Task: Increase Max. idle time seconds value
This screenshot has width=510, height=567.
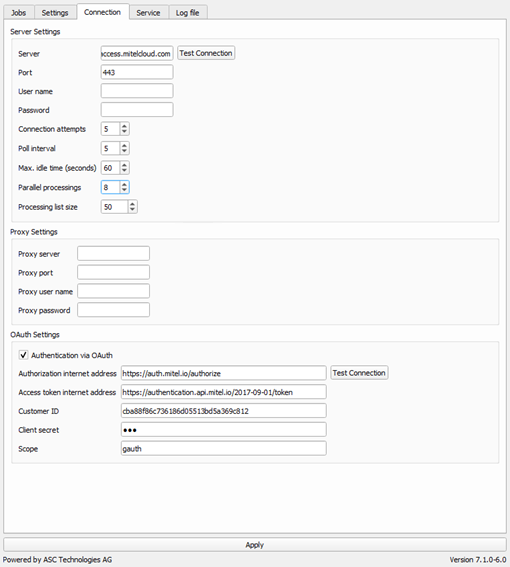Action: click(124, 165)
